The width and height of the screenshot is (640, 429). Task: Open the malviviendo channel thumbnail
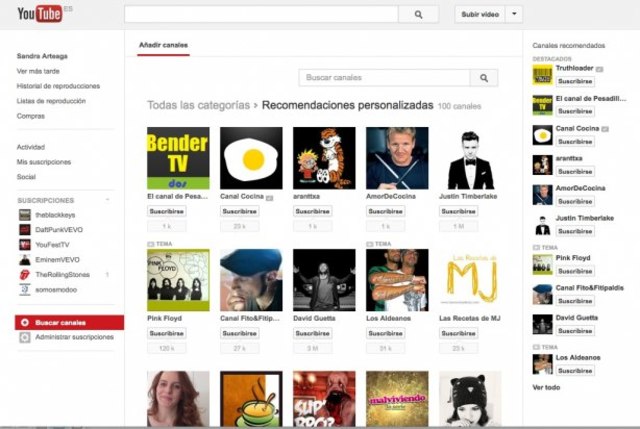[x=397, y=399]
